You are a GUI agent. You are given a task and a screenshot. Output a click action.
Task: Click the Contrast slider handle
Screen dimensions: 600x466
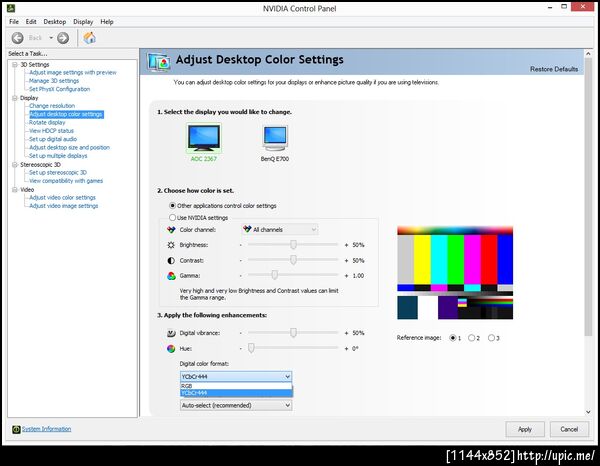click(293, 260)
